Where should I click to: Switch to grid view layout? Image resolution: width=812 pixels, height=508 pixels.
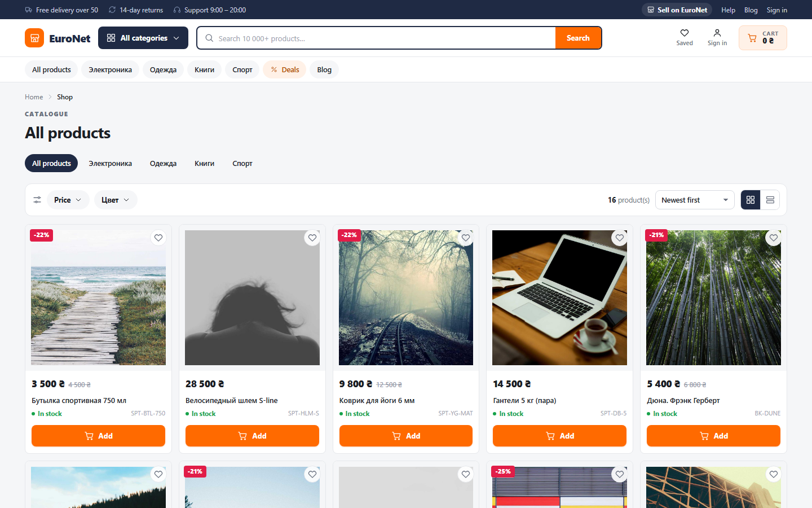coord(751,200)
